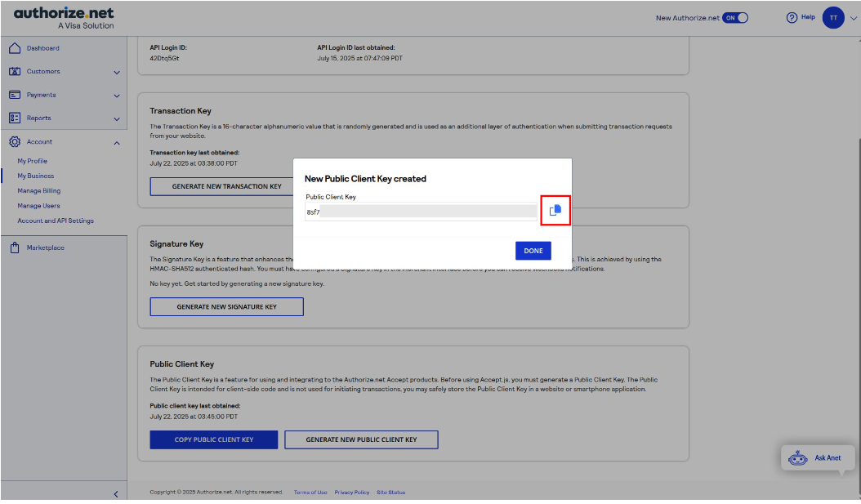Click the Customers sidebar icon
Viewport: 861px width, 504px height.
15,71
